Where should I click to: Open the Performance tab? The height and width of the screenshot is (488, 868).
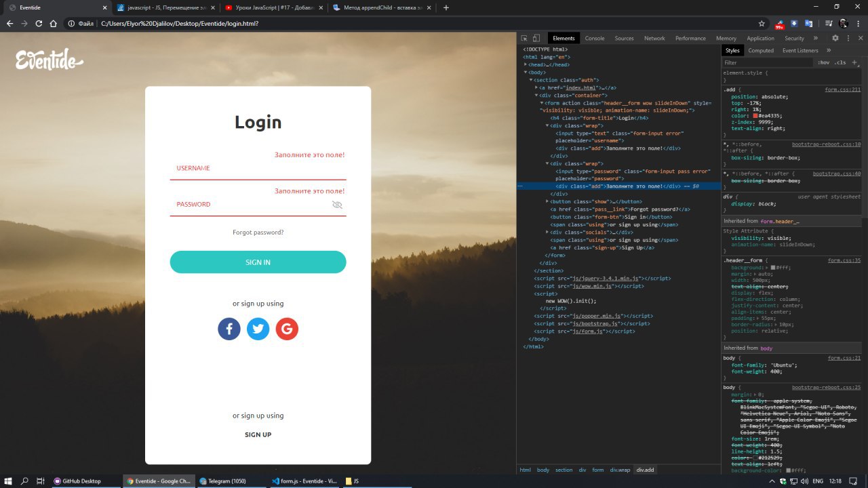(x=690, y=38)
